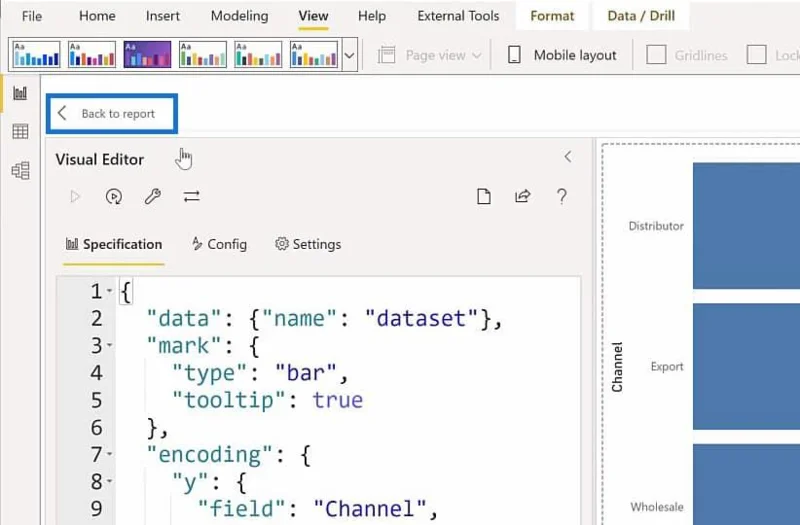Image resolution: width=800 pixels, height=525 pixels.
Task: Open the Data table view icon
Action: point(20,132)
